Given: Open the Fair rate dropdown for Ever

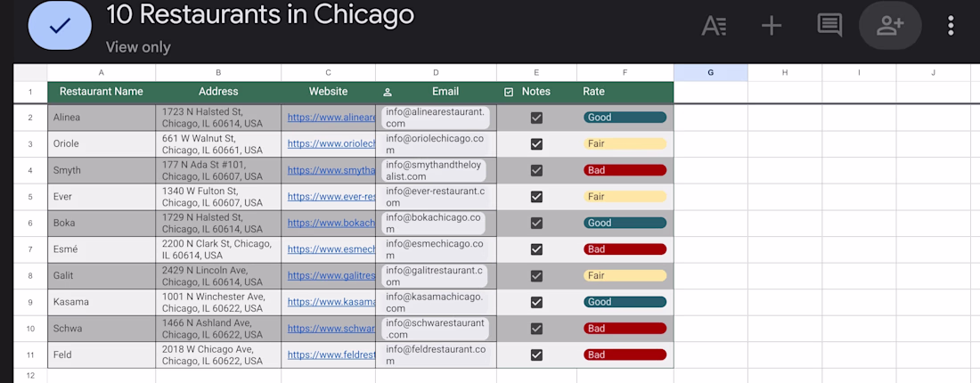Looking at the screenshot, I should 625,196.
